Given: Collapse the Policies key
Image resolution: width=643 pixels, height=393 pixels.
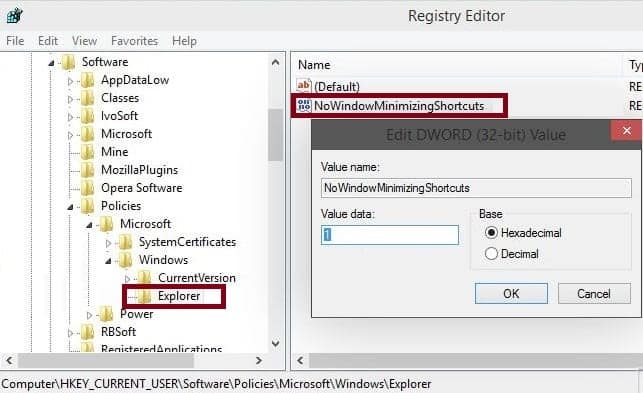Looking at the screenshot, I should [70, 207].
